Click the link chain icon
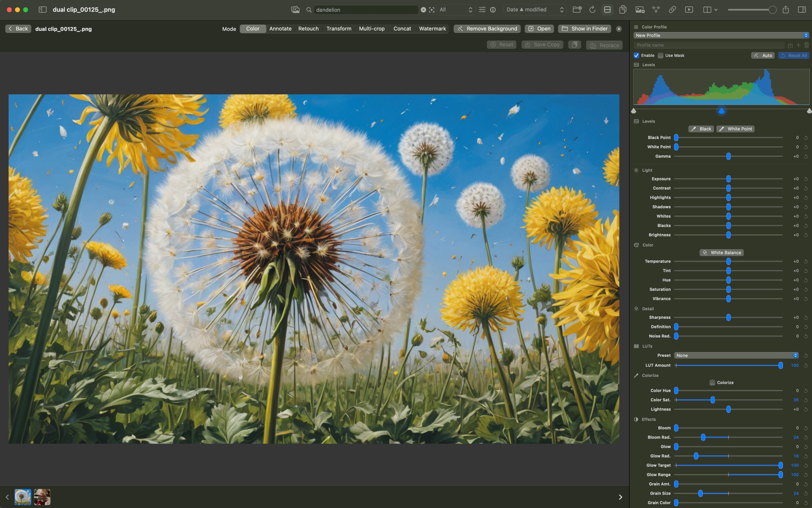The height and width of the screenshot is (508, 812). 672,10
